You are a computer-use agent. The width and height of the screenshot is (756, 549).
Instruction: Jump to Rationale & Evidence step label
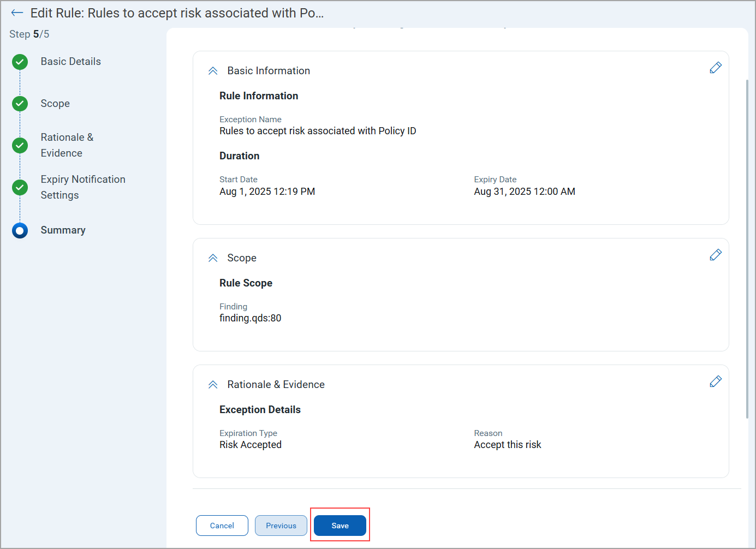point(67,145)
